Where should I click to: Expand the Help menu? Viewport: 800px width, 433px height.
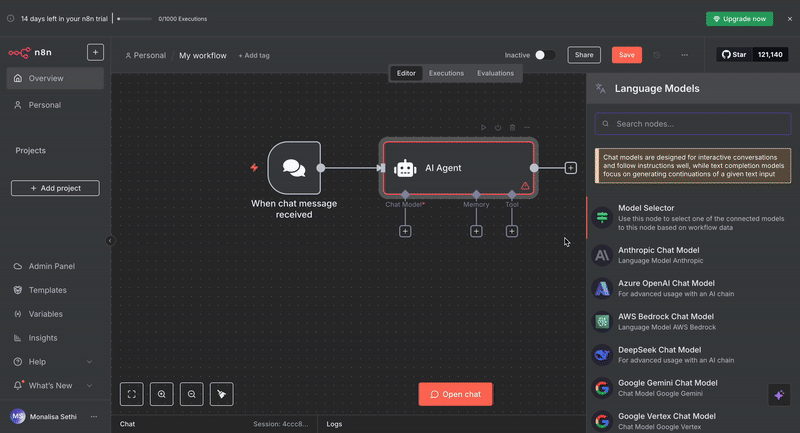55,362
